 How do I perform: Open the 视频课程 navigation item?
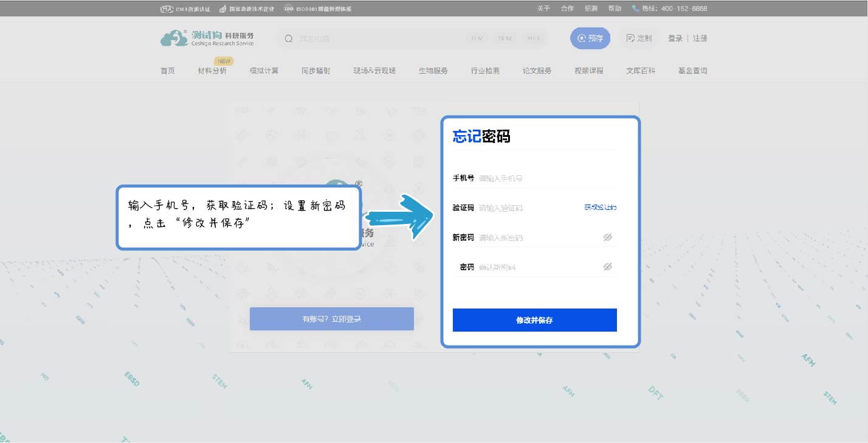(x=588, y=70)
